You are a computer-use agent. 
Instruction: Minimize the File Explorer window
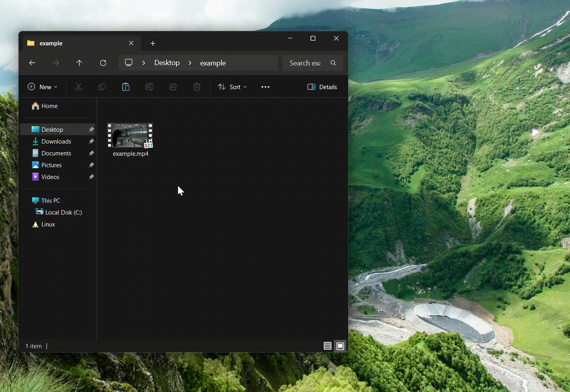tap(290, 38)
